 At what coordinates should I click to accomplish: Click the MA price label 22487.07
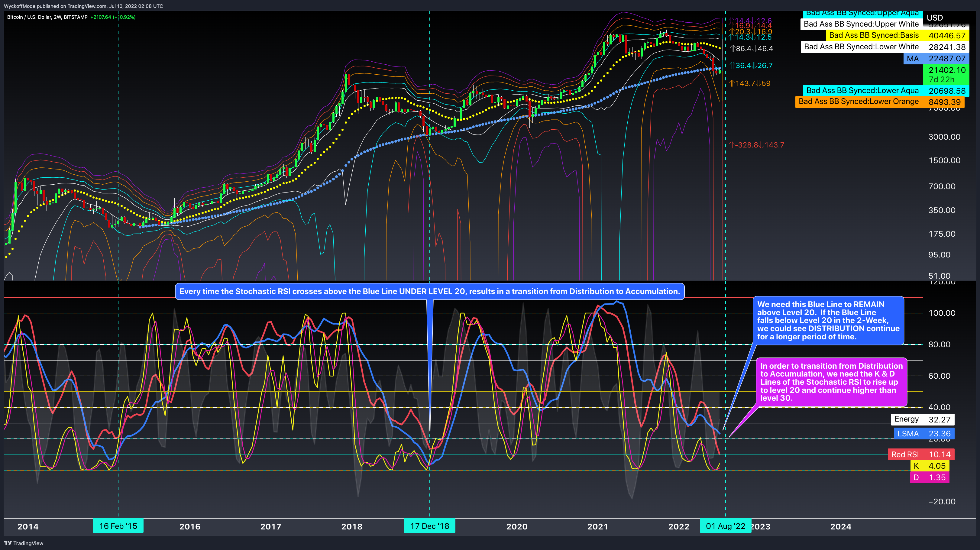tap(936, 59)
